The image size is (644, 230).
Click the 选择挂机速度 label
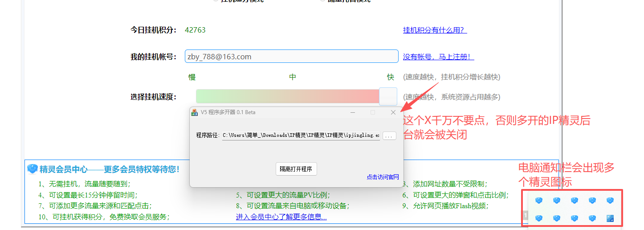coord(154,97)
